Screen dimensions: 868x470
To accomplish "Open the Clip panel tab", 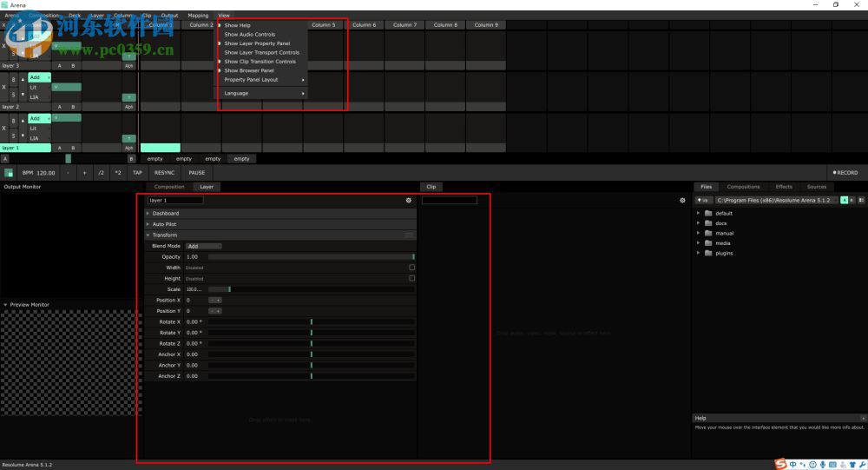I will click(x=431, y=187).
